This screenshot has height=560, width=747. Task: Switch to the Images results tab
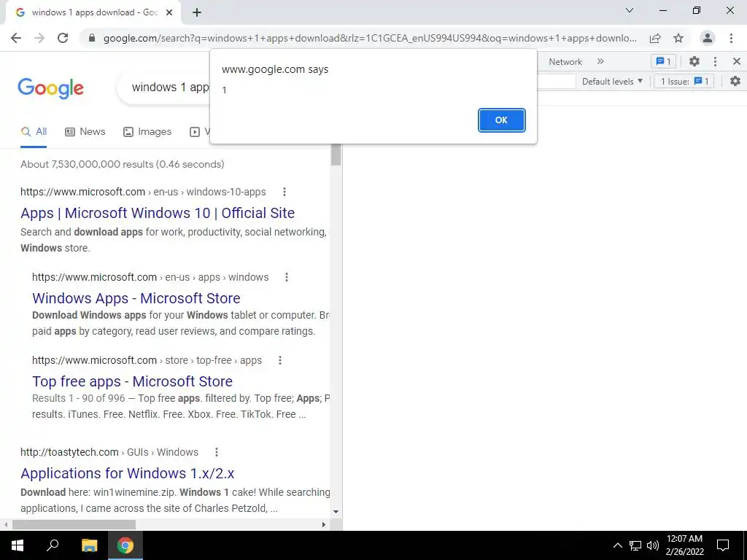click(x=147, y=132)
